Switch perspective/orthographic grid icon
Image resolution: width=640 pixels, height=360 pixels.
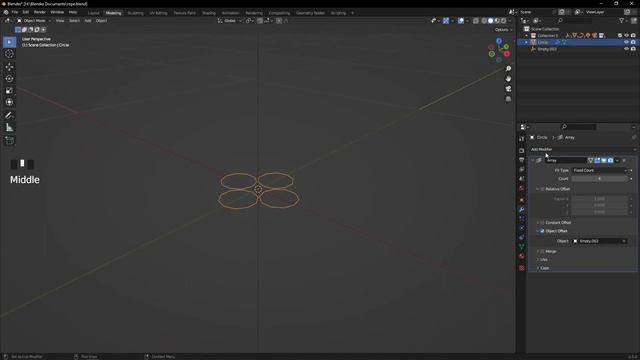[x=508, y=99]
